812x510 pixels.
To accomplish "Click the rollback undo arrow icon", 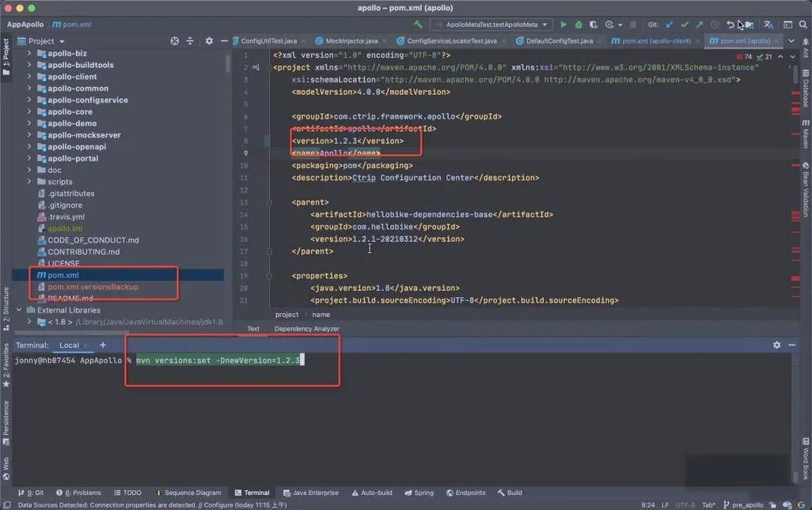I will pyautogui.click(x=730, y=25).
